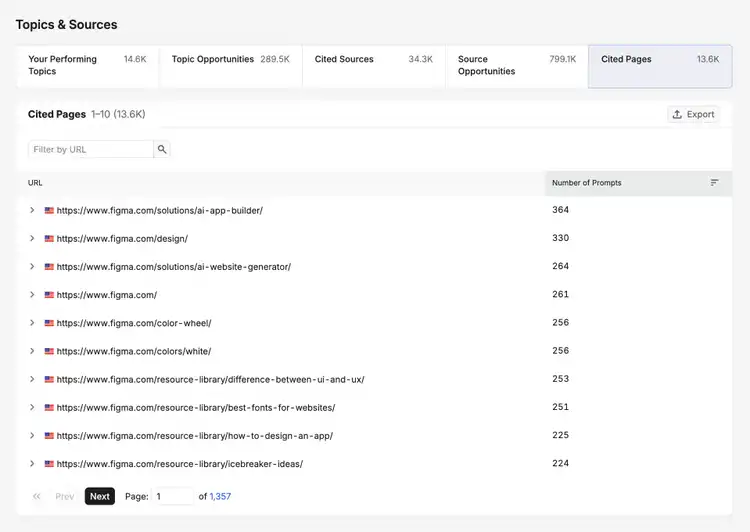Screen dimensions: 750x532
Task: Open https://www.figma.com/design/ link
Action: (x=122, y=239)
